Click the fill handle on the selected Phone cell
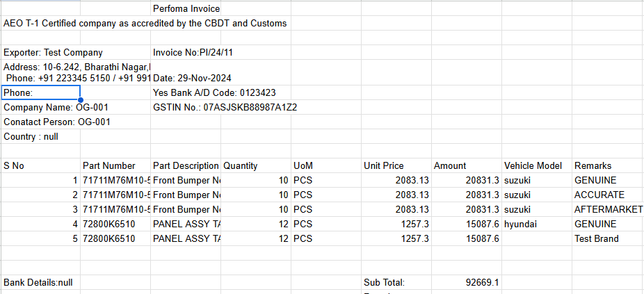This screenshot has height=294, width=644. (81, 100)
